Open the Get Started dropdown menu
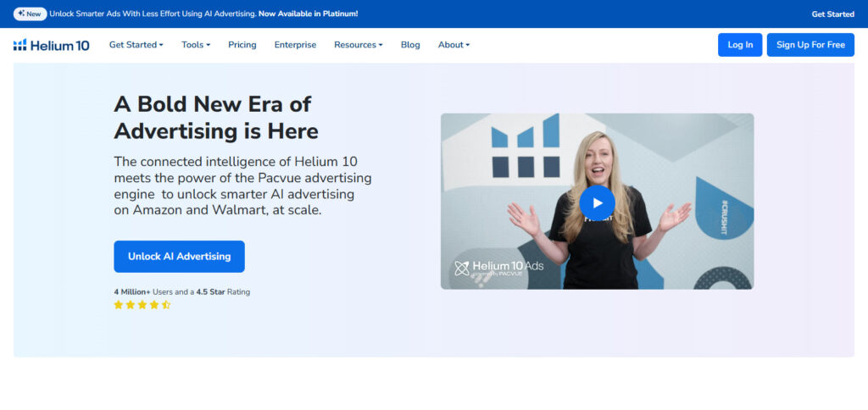 click(x=136, y=45)
